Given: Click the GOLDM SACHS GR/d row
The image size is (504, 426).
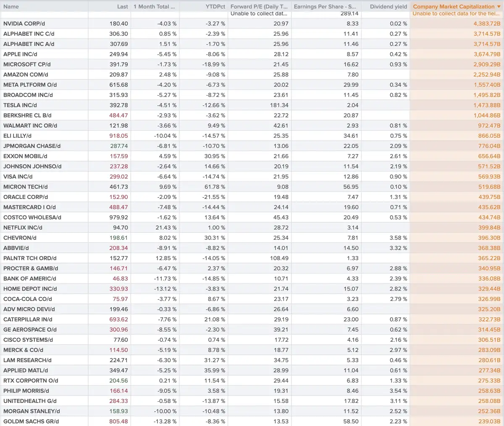Looking at the screenshot, I should click(252, 421).
